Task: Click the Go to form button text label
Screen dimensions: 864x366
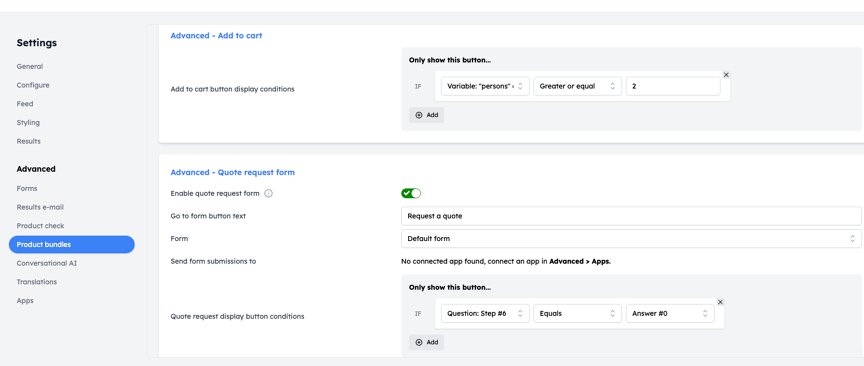Action: pos(208,216)
